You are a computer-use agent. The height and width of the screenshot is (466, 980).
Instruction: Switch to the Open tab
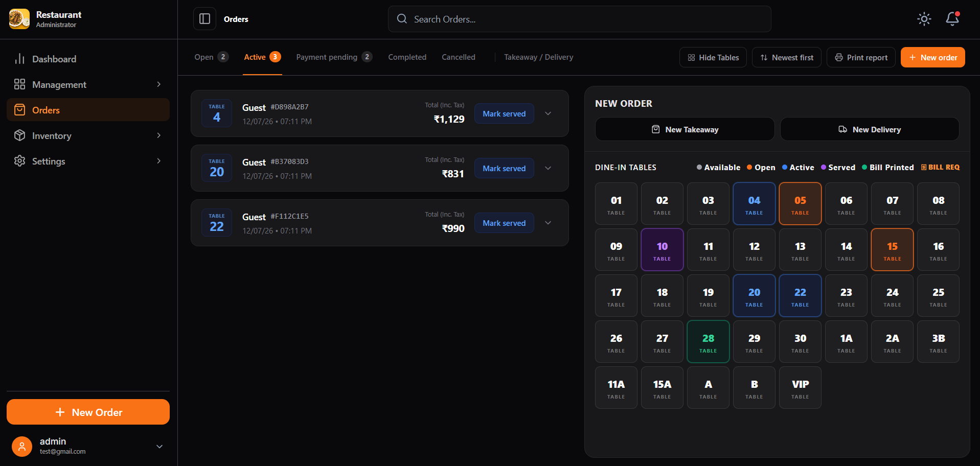click(211, 57)
